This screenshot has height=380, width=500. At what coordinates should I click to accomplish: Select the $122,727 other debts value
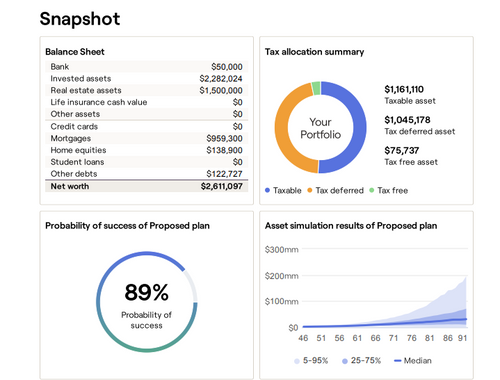224,174
